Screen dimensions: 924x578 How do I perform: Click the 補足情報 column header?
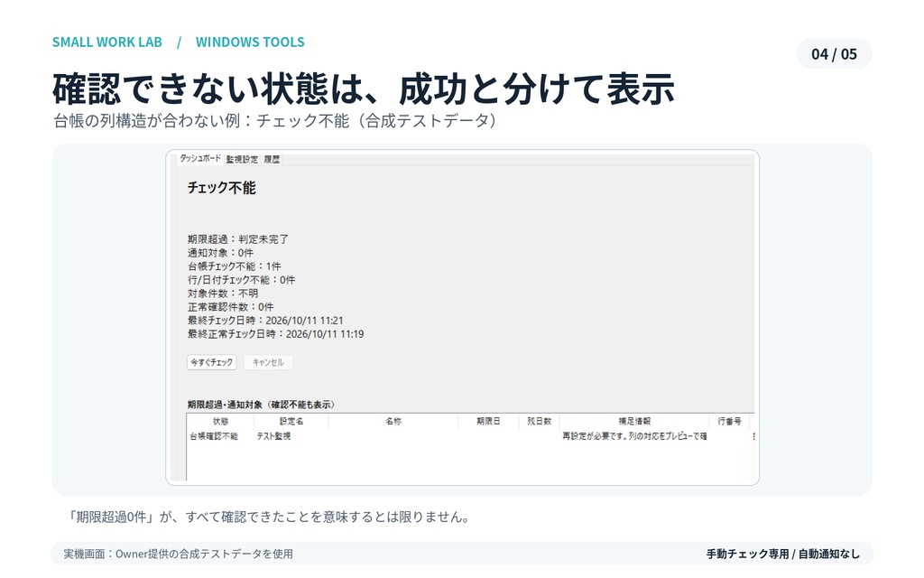[x=634, y=421]
